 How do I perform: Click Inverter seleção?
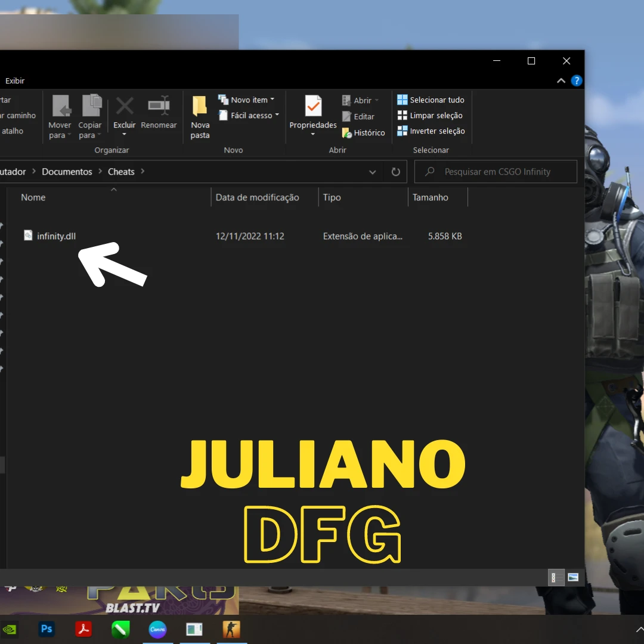click(x=431, y=131)
